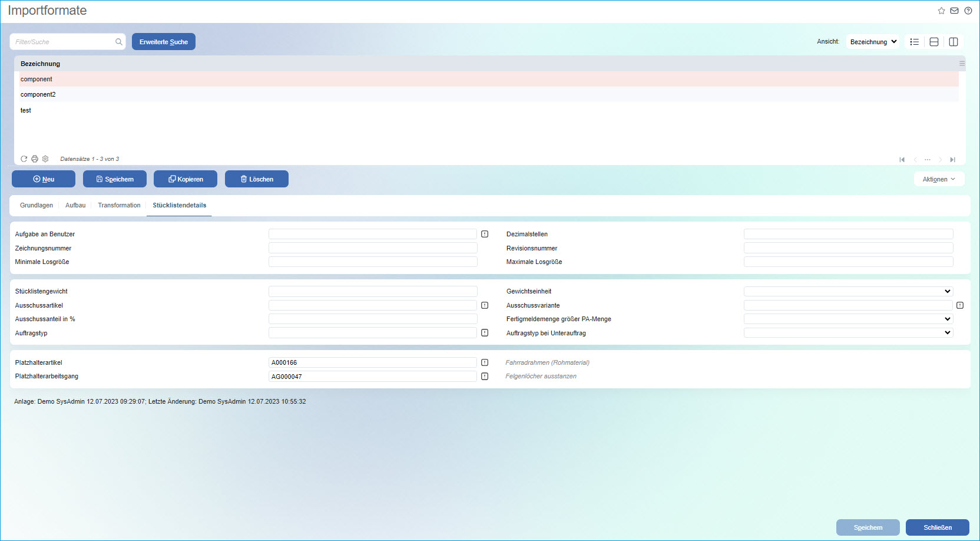Select the component2 row in list

[x=38, y=94]
